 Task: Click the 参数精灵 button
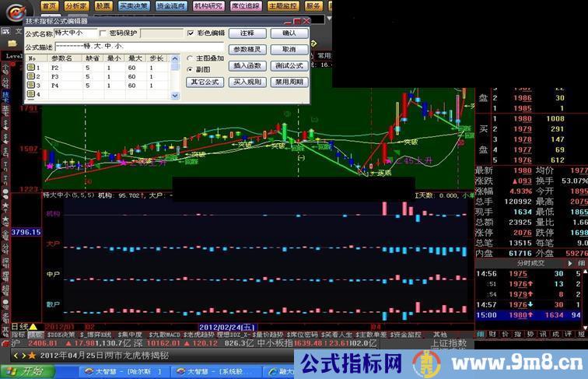(x=247, y=49)
